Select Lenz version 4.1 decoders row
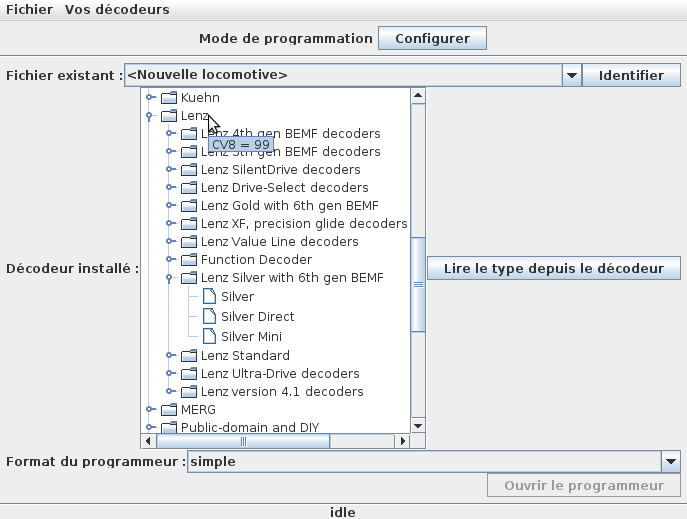The width and height of the screenshot is (687, 519). (x=282, y=391)
